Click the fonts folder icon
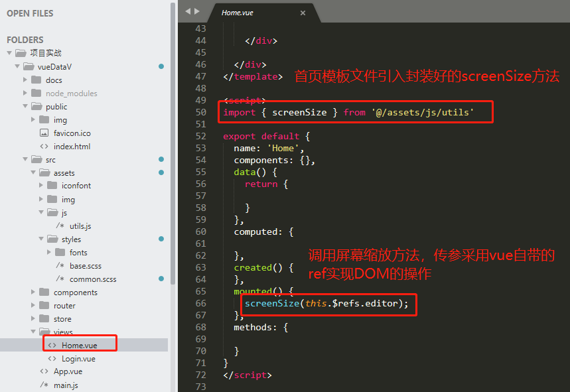 tap(60, 252)
